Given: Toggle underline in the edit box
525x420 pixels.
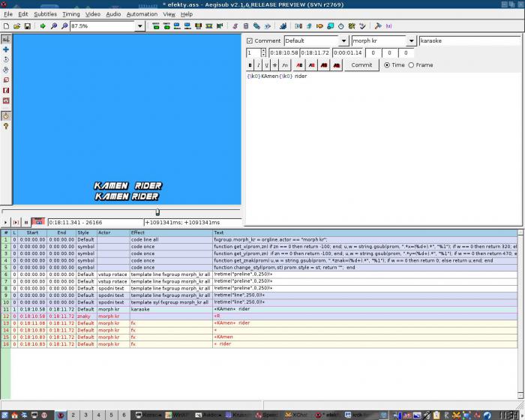Looking at the screenshot, I should click(266, 65).
